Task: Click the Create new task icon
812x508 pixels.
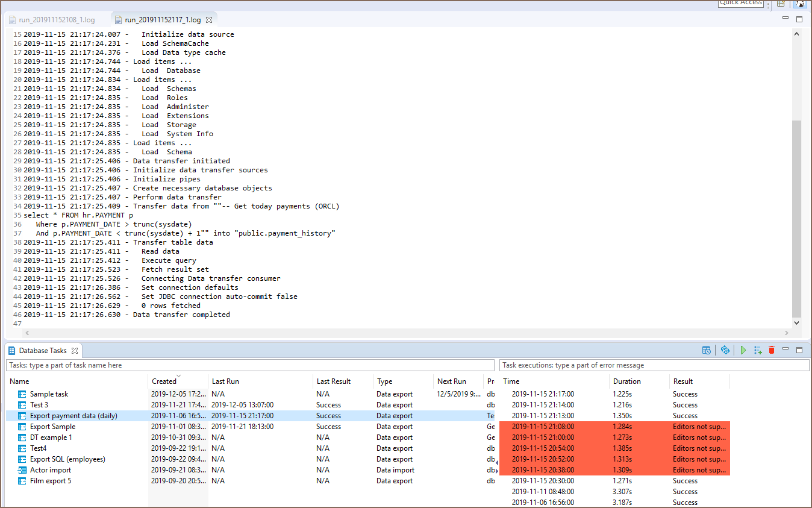Action: (758, 350)
